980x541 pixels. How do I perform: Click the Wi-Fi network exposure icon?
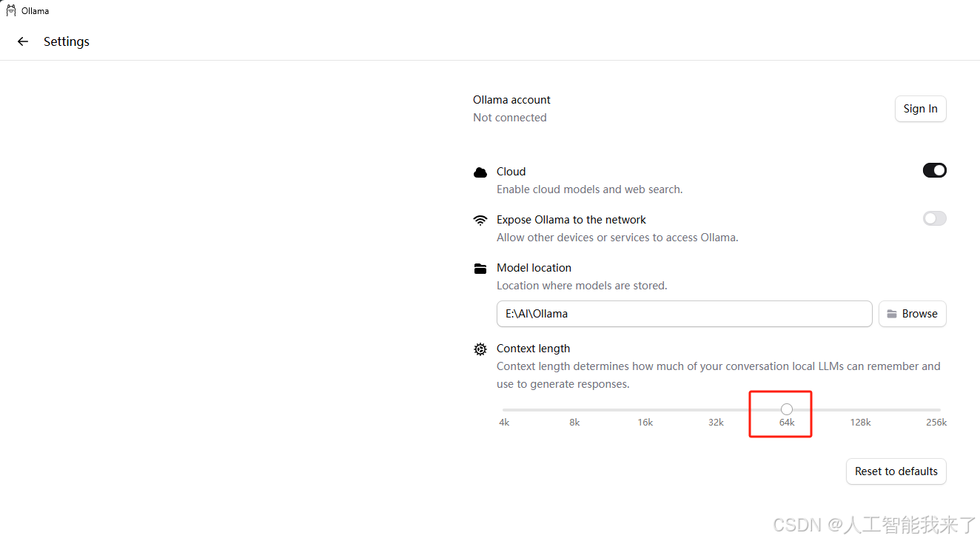point(480,220)
